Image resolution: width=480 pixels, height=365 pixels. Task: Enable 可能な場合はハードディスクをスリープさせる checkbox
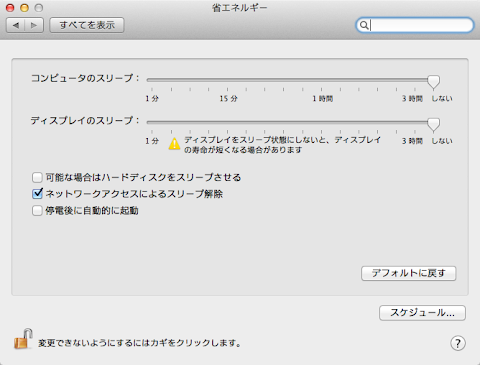click(x=37, y=177)
